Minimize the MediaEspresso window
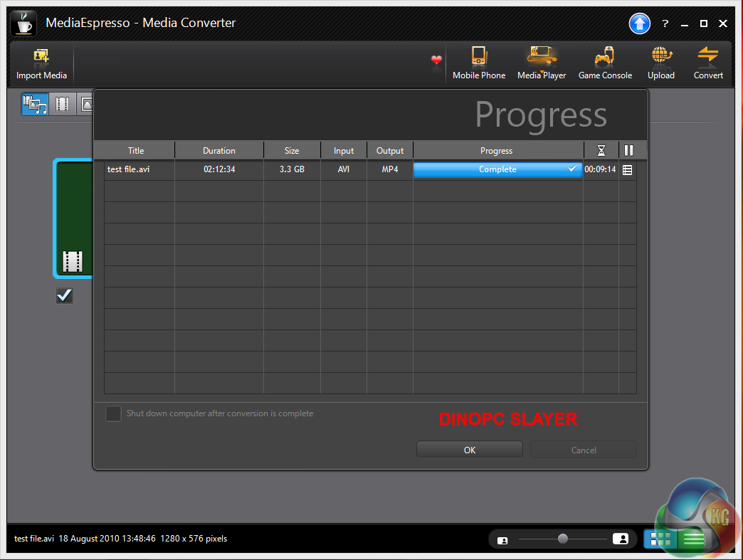The height and width of the screenshot is (560, 743). click(x=684, y=23)
